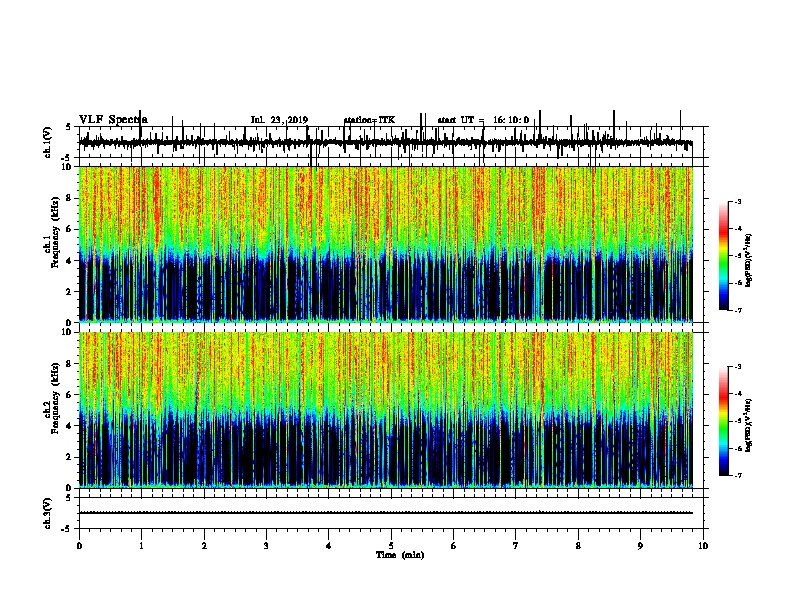Click the flat ch.3 waveform trace
This screenshot has height=612, width=792.
point(386,513)
